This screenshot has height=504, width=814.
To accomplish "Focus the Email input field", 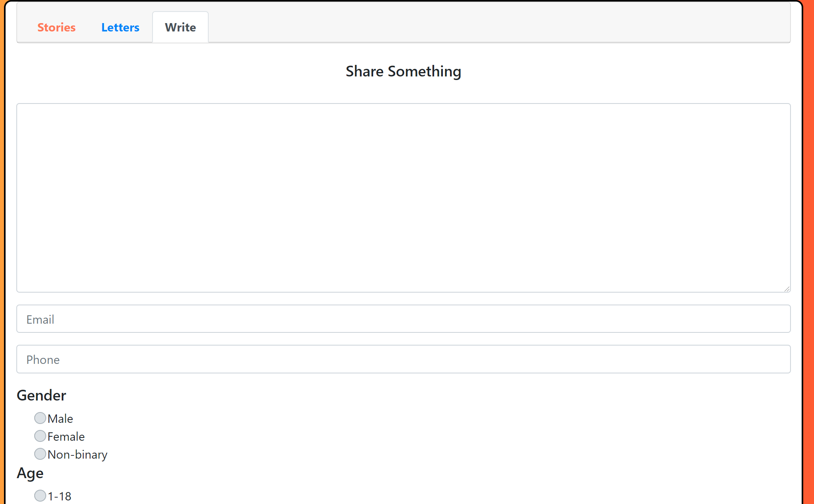I will [x=403, y=319].
